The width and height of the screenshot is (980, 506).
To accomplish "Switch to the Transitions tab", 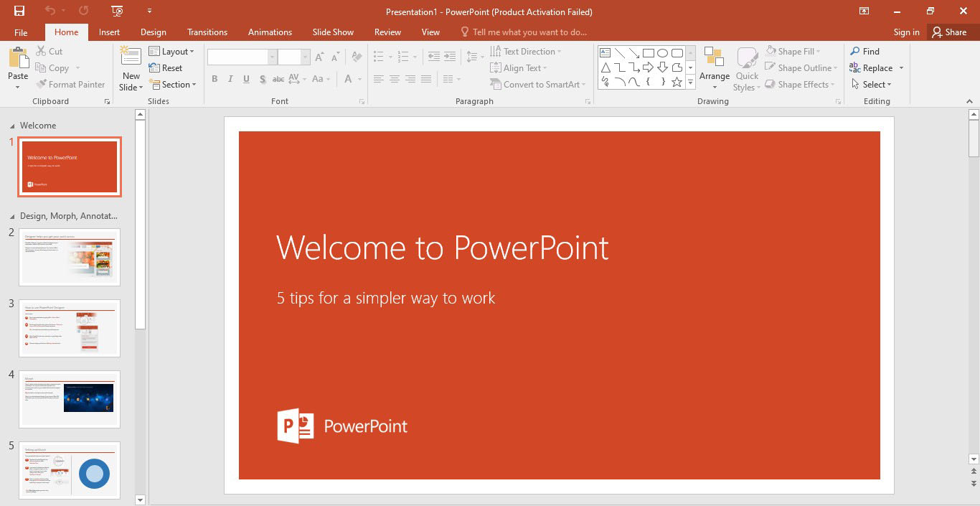I will (x=207, y=32).
